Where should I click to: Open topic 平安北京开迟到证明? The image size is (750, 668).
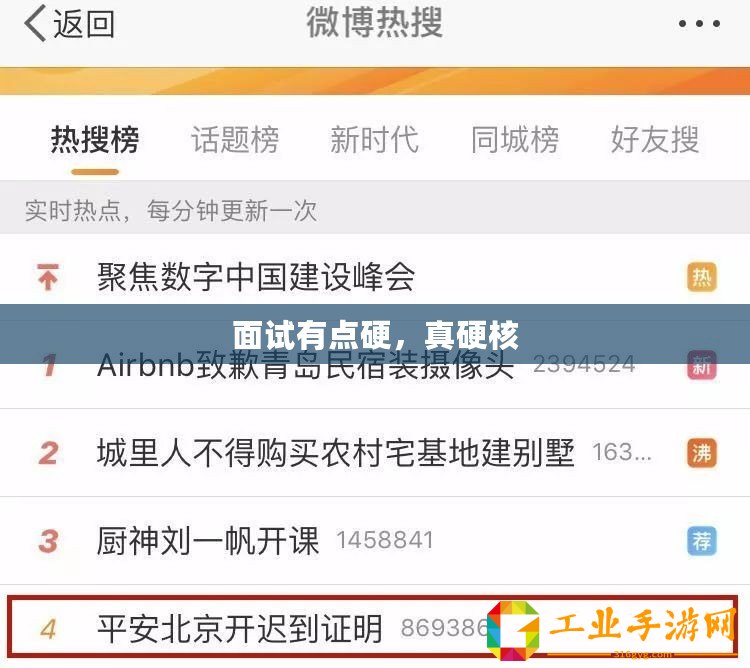point(240,628)
